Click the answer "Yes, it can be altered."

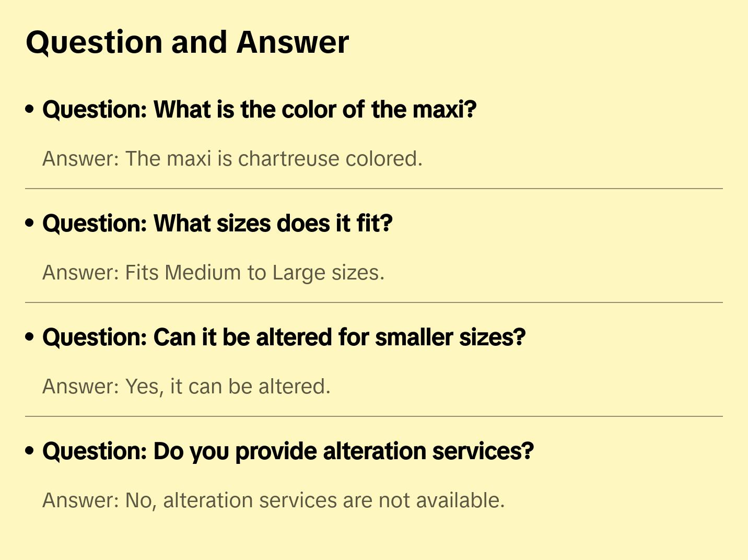[x=186, y=387]
